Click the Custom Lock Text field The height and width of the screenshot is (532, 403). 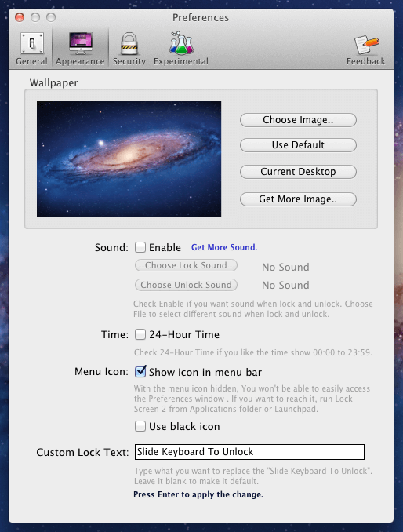[249, 452]
